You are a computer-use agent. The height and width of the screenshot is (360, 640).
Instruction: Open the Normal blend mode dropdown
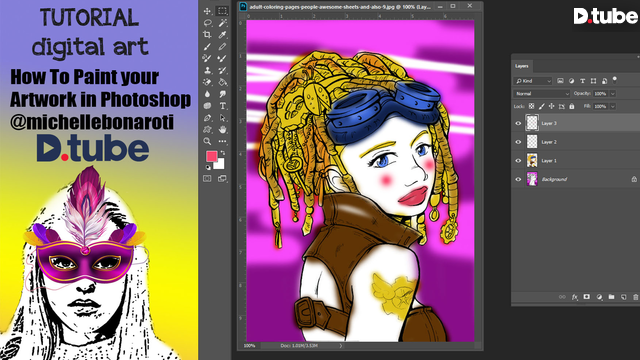[x=541, y=93]
